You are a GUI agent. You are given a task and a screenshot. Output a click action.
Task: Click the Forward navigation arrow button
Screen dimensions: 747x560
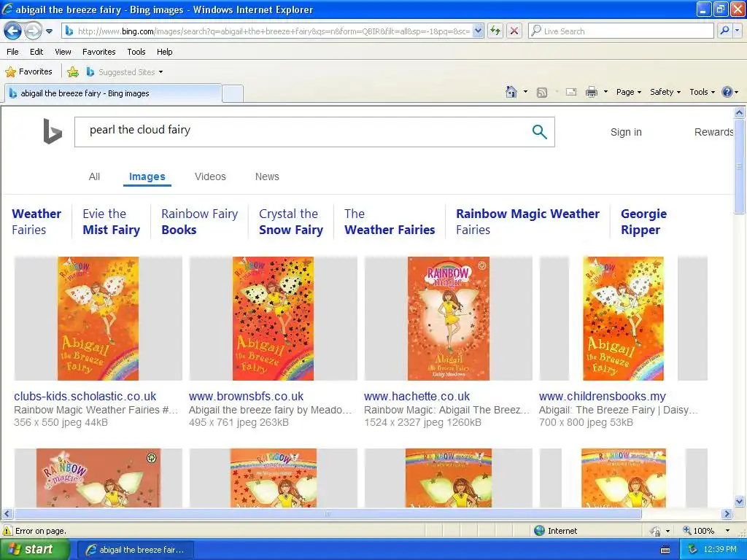point(33,31)
